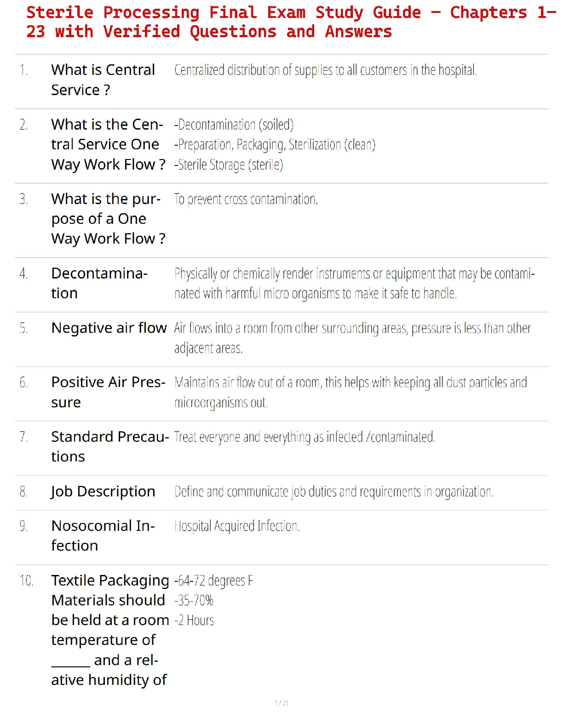Viewport: 563px width, 728px height.
Task: Select the answer about centralized distribution of supplies
Action: 325,70
